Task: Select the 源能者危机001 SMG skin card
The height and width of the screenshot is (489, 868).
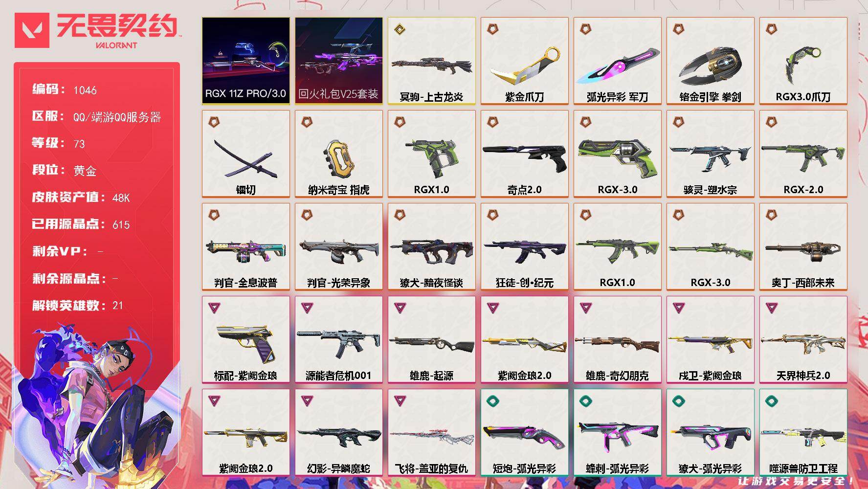Action: click(338, 339)
